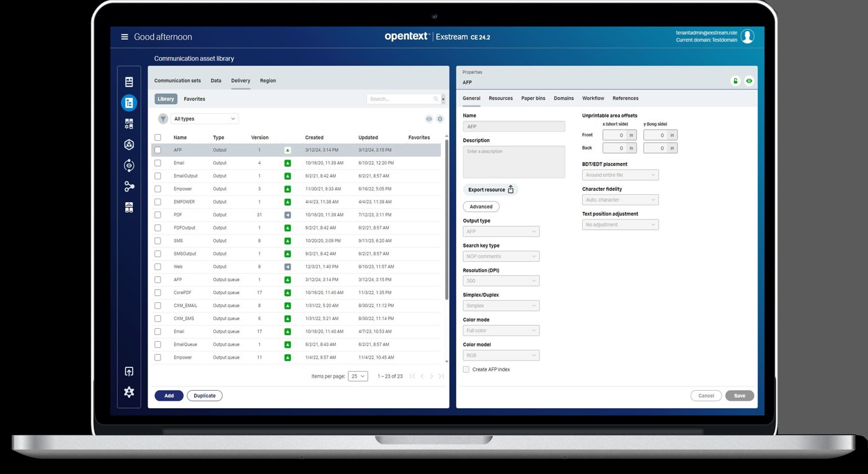The image size is (868, 474).
Task: Open the hexagon cube sidebar icon
Action: (x=129, y=145)
